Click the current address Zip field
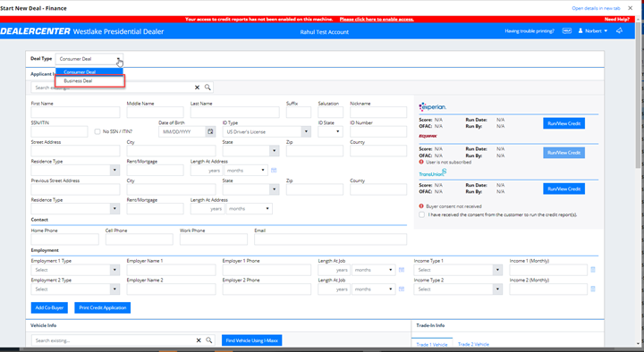The width and height of the screenshot is (644, 352). (x=315, y=151)
